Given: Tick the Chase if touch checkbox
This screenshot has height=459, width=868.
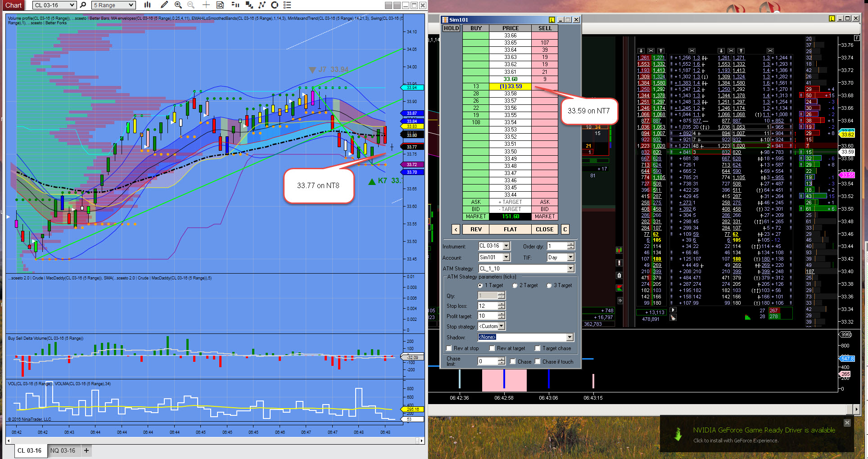Looking at the screenshot, I should tap(538, 361).
